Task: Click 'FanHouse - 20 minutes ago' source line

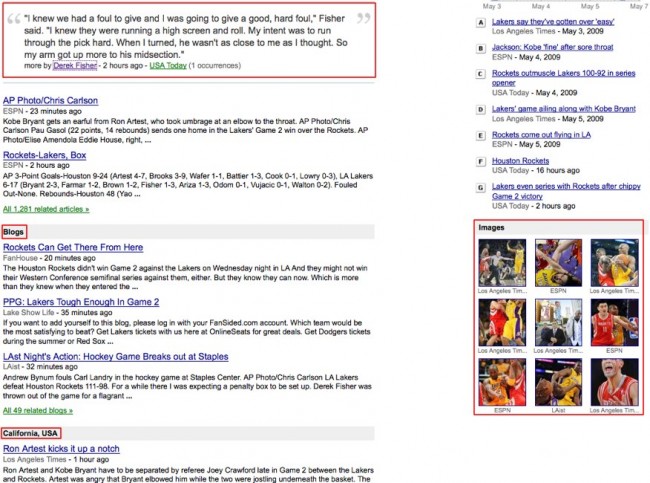Action: (49, 258)
